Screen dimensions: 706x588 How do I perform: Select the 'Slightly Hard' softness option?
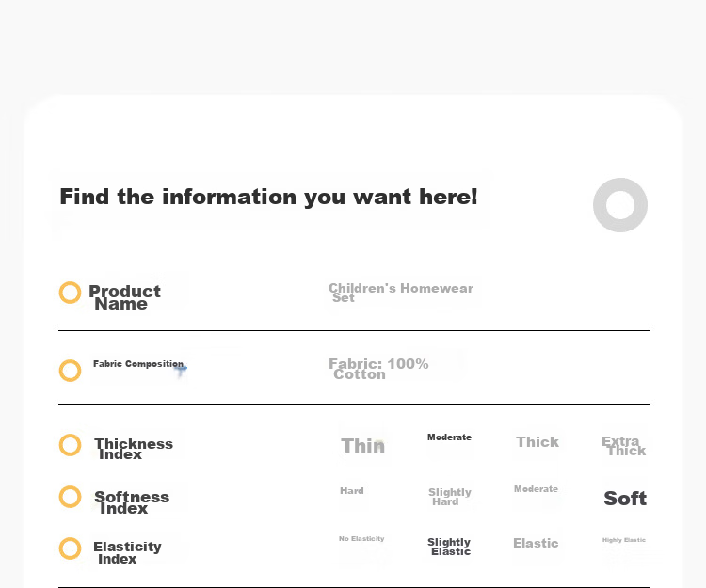[x=450, y=497]
